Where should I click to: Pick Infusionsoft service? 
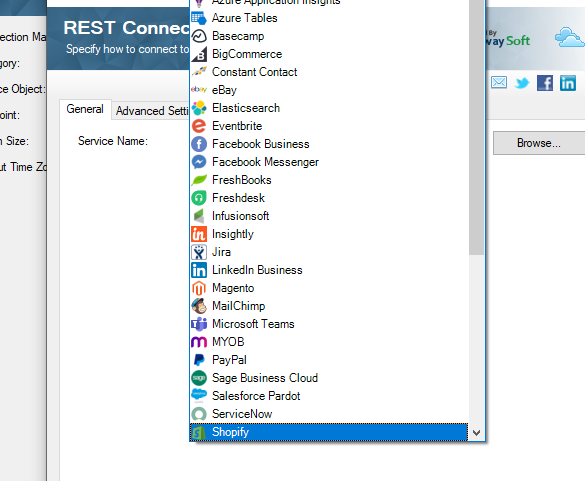click(329, 216)
